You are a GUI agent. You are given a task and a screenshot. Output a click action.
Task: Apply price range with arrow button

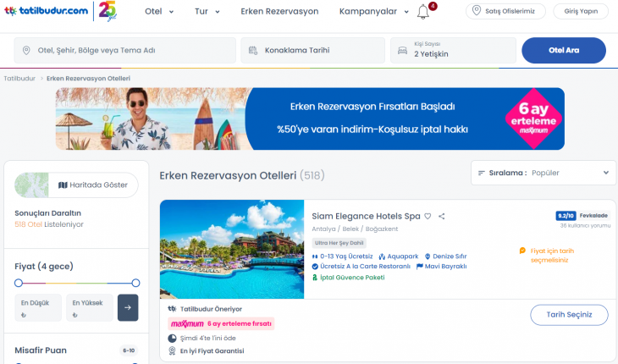(x=128, y=307)
